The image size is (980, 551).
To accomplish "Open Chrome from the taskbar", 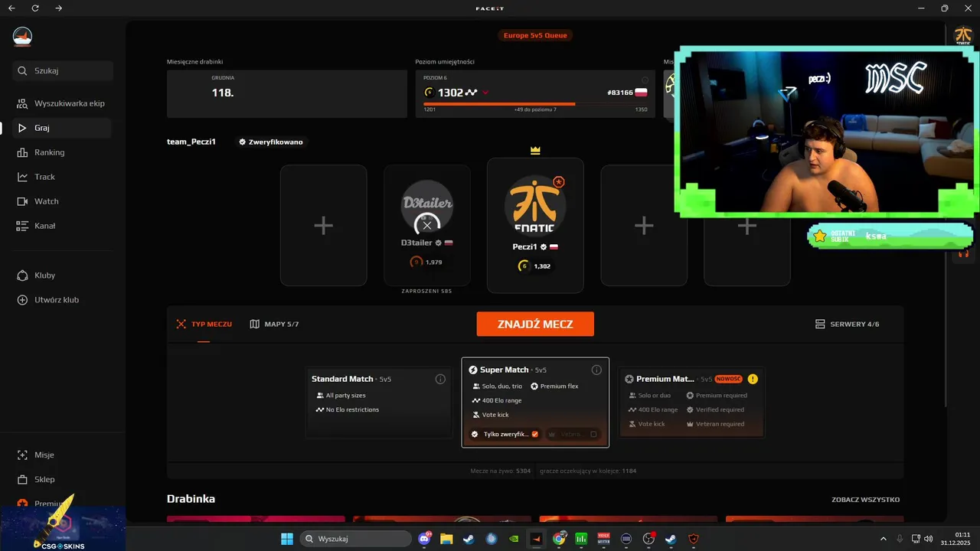I will [x=559, y=539].
